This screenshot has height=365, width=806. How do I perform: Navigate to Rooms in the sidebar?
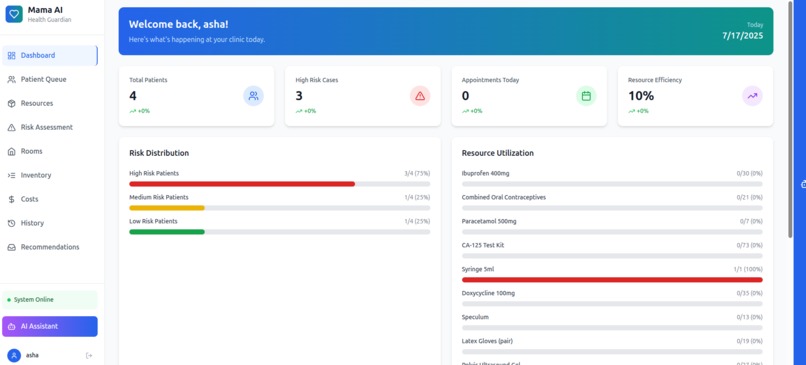[50, 151]
